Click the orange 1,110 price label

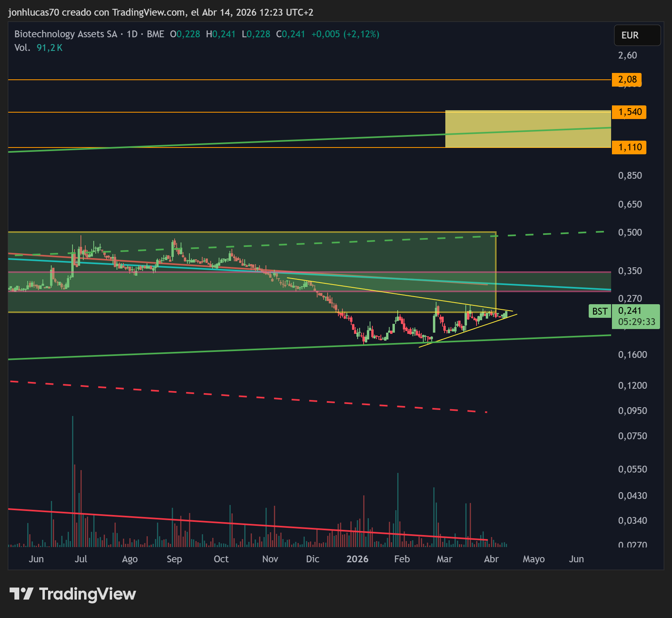click(x=629, y=147)
